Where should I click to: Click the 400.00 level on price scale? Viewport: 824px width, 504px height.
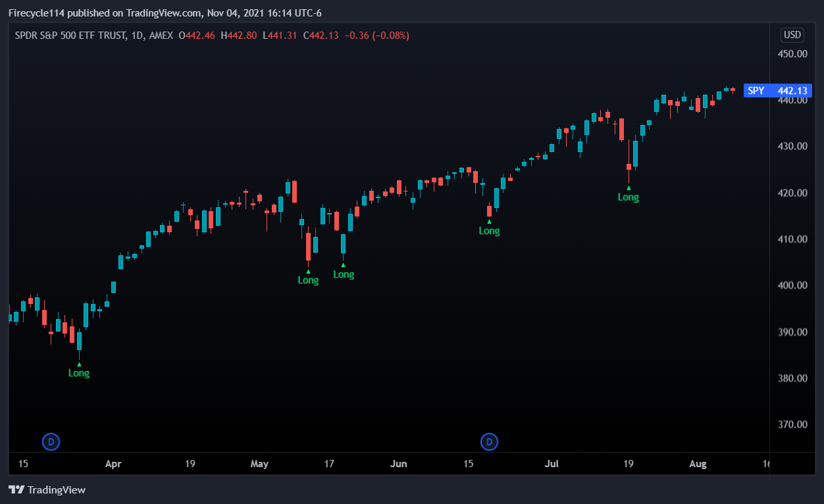tap(792, 286)
